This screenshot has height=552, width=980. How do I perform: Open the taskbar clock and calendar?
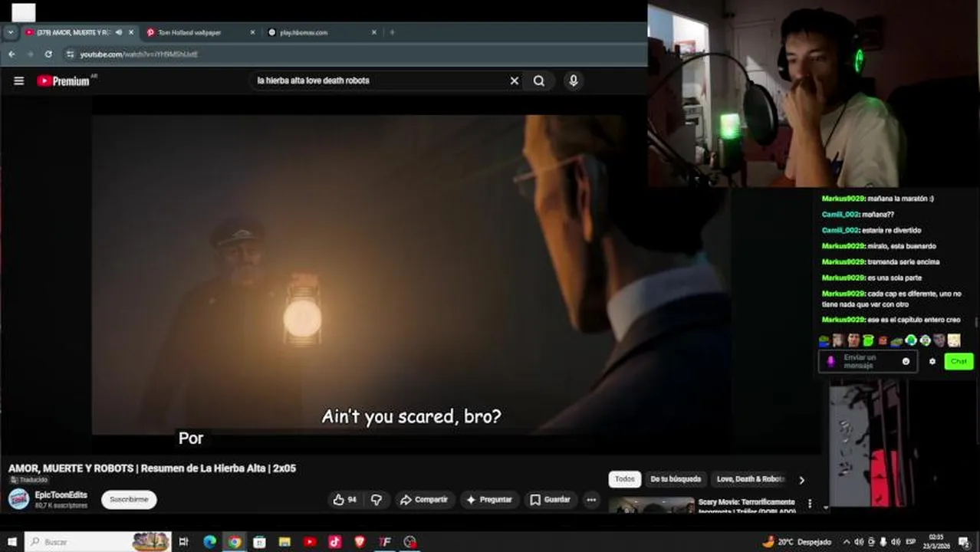[x=936, y=542]
